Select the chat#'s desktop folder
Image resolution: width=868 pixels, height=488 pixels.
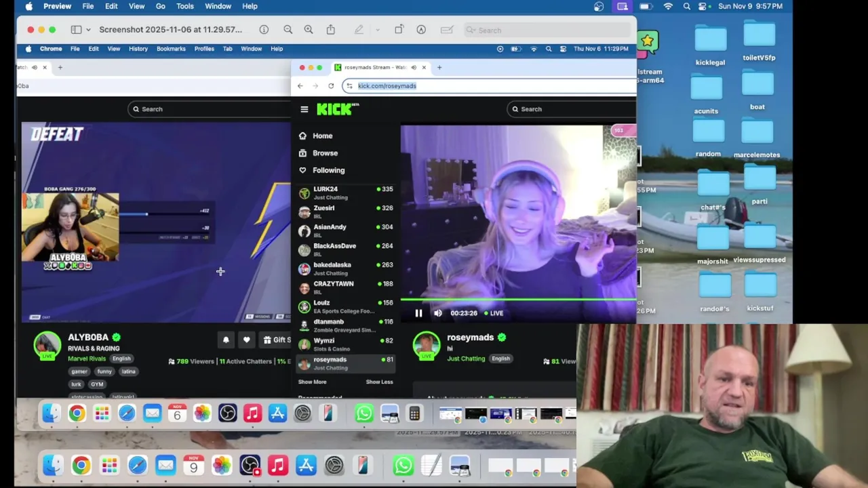point(713,190)
